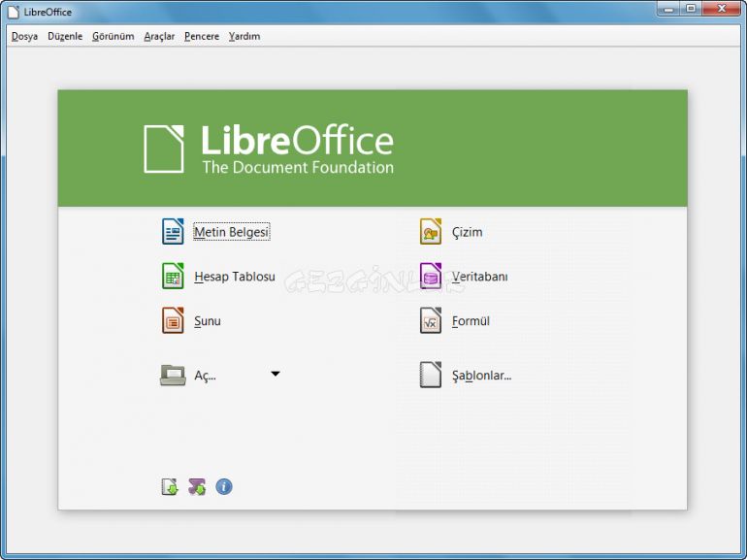Screen dimensions: 747x560
Task: Click the Calc spreadsheet icon
Action: 173,276
